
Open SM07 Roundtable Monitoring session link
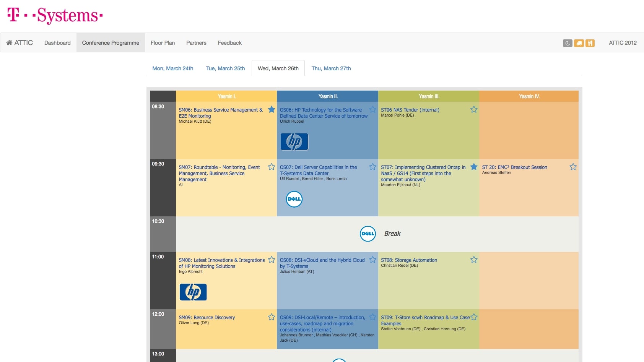tap(219, 173)
